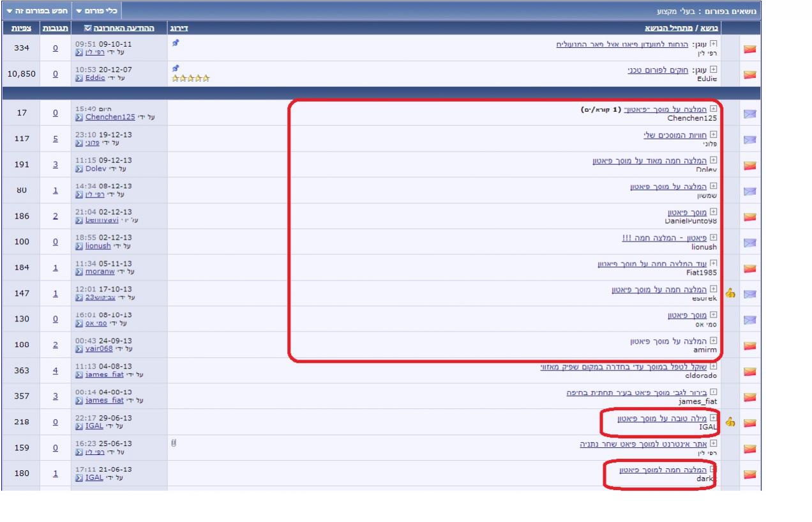Click the envelope icon for Dolev's thread
812x522 pixels.
(749, 165)
